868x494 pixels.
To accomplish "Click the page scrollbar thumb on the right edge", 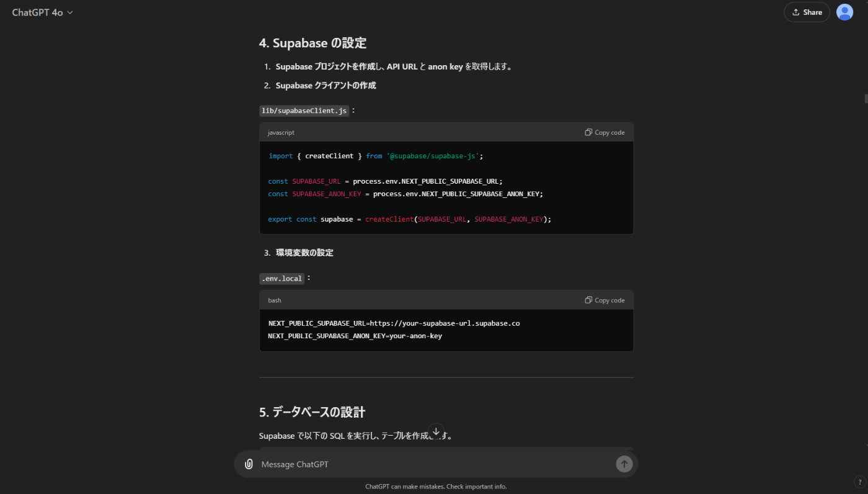I will [x=866, y=98].
